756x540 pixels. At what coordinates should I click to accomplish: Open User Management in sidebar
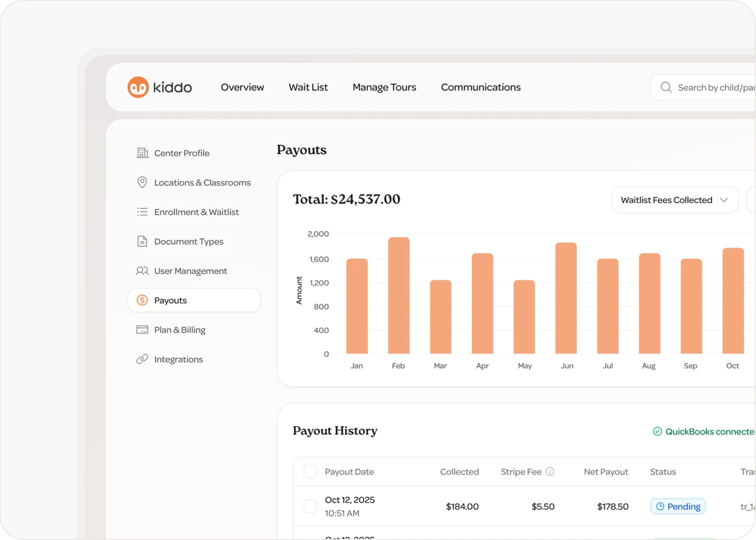194,271
